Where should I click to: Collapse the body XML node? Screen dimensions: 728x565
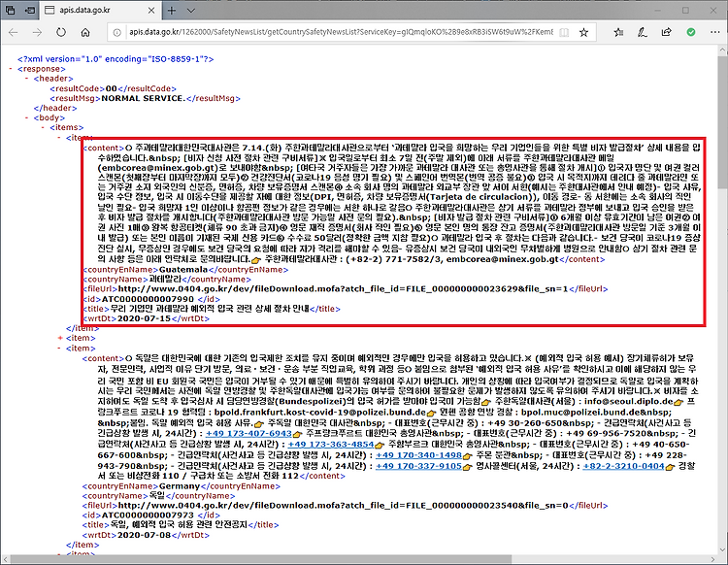[x=27, y=117]
